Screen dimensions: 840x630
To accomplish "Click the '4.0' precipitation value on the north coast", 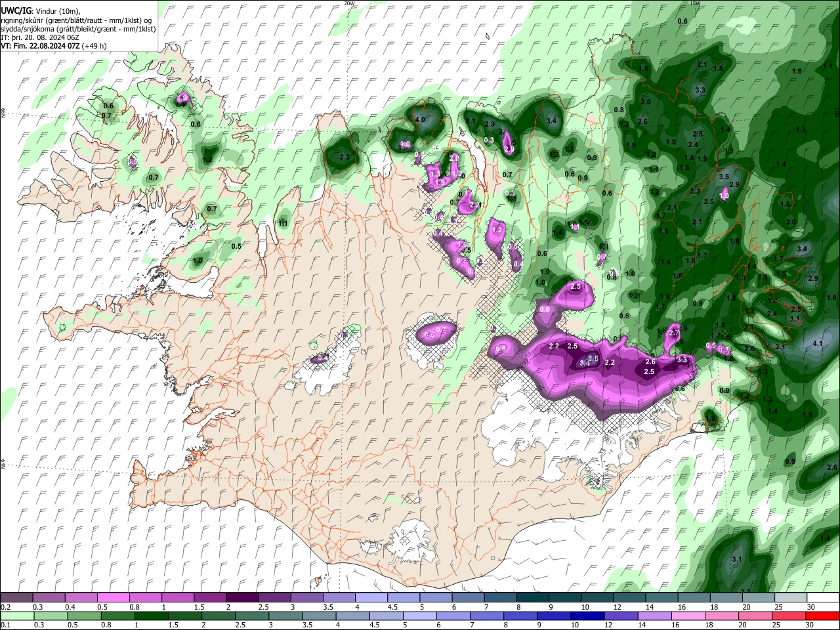I will (x=420, y=120).
